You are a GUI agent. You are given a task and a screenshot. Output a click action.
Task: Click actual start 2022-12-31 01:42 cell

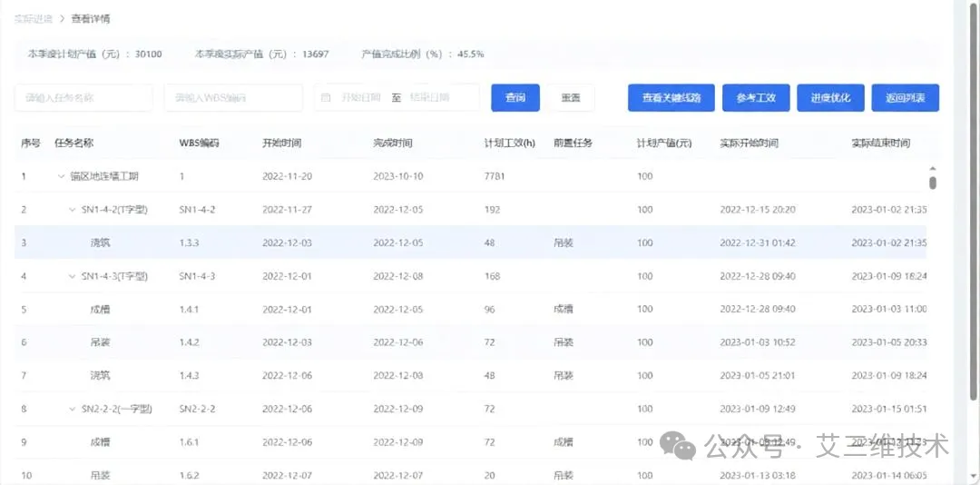tap(758, 242)
